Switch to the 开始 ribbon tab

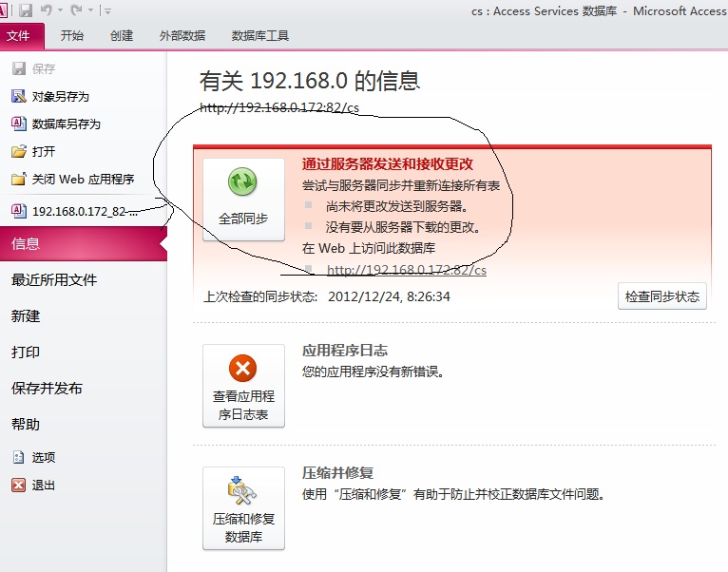pyautogui.click(x=72, y=36)
